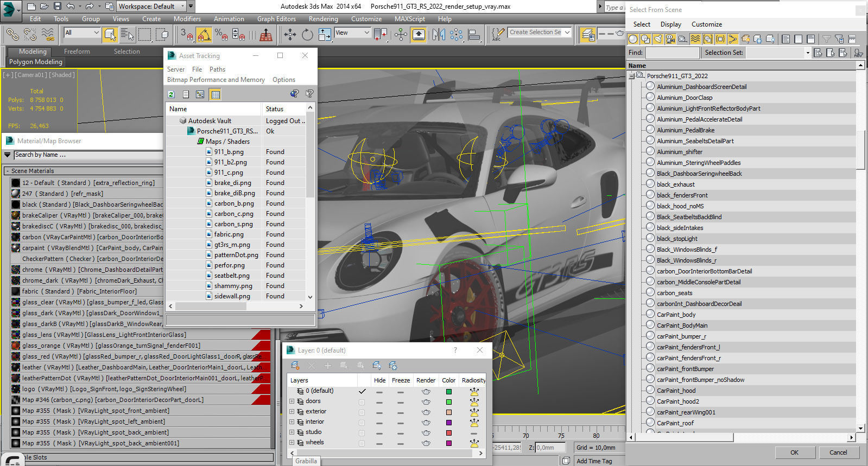Click Bind to Space Warp icon

click(x=48, y=35)
